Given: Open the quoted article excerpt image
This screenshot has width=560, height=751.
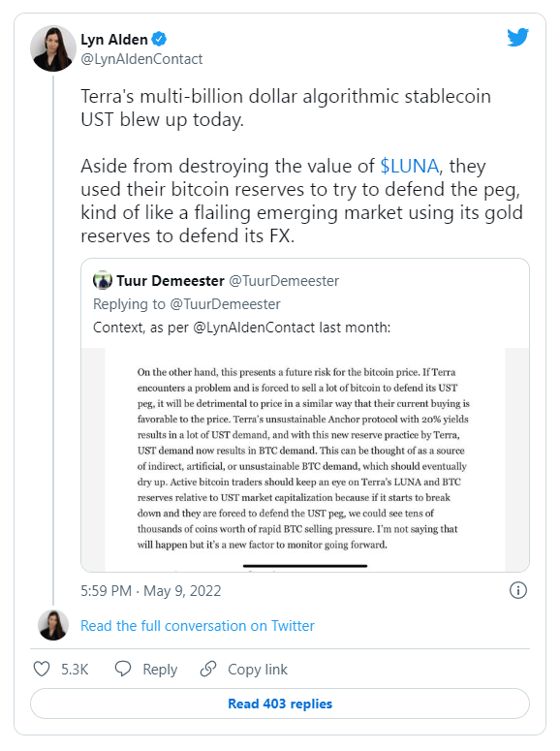Looking at the screenshot, I should (x=305, y=459).
